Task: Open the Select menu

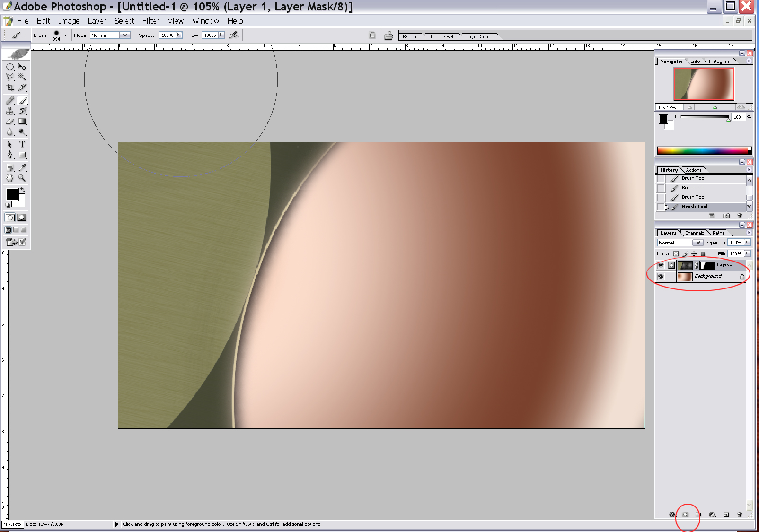Action: click(124, 21)
